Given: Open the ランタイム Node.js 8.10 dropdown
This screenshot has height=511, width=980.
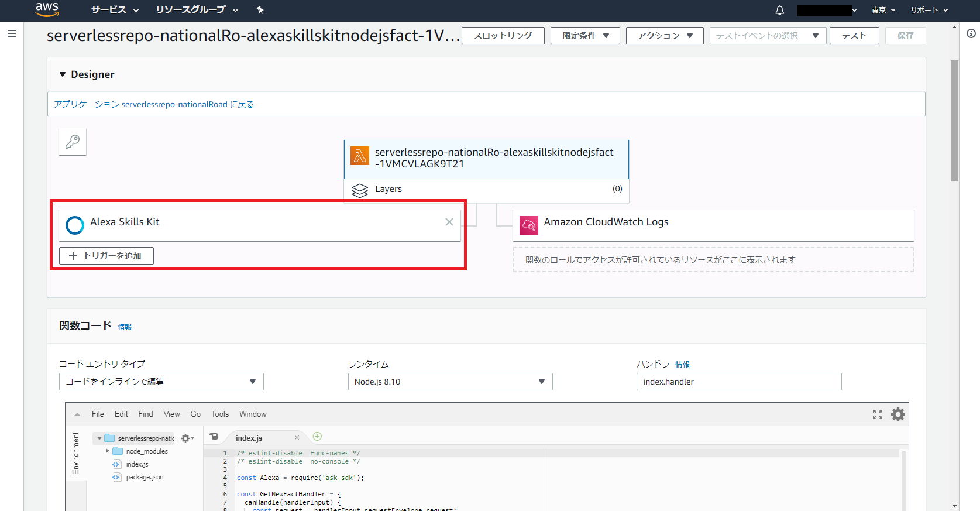Looking at the screenshot, I should point(450,382).
